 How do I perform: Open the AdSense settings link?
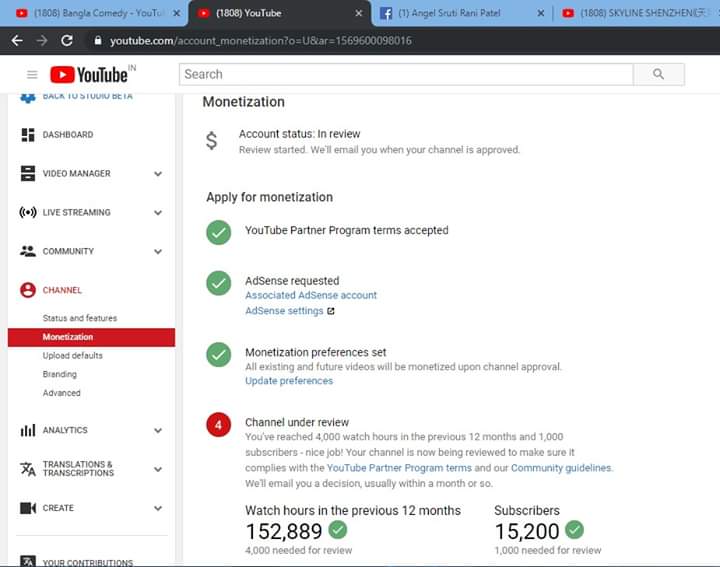point(284,311)
